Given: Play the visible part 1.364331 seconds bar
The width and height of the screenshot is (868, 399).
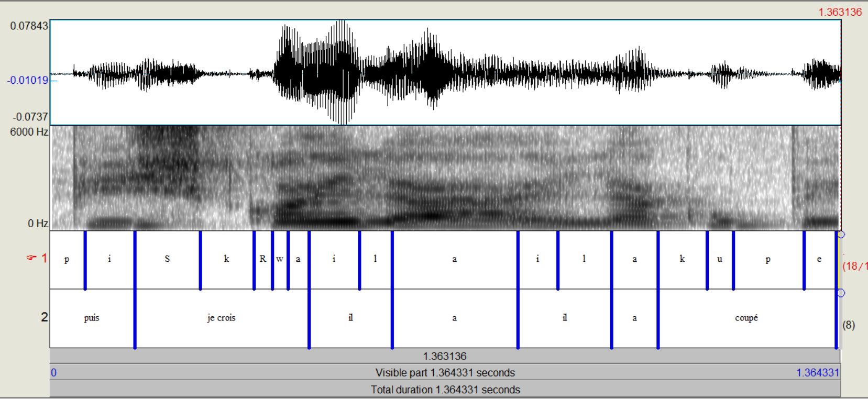Looking at the screenshot, I should coord(444,373).
